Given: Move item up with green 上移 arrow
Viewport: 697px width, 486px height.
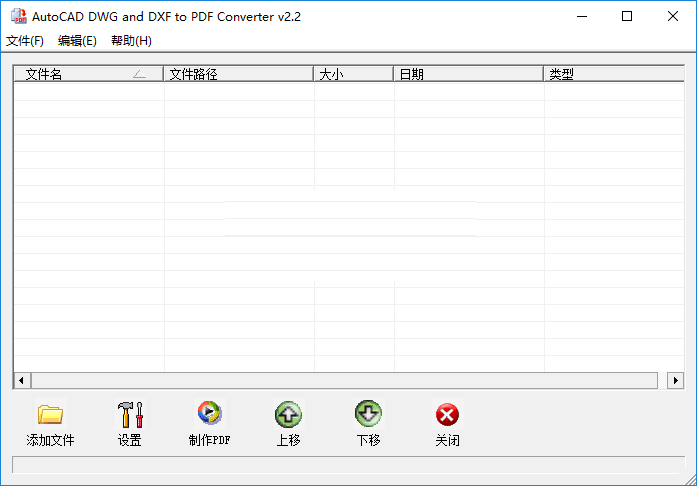Looking at the screenshot, I should [288, 414].
